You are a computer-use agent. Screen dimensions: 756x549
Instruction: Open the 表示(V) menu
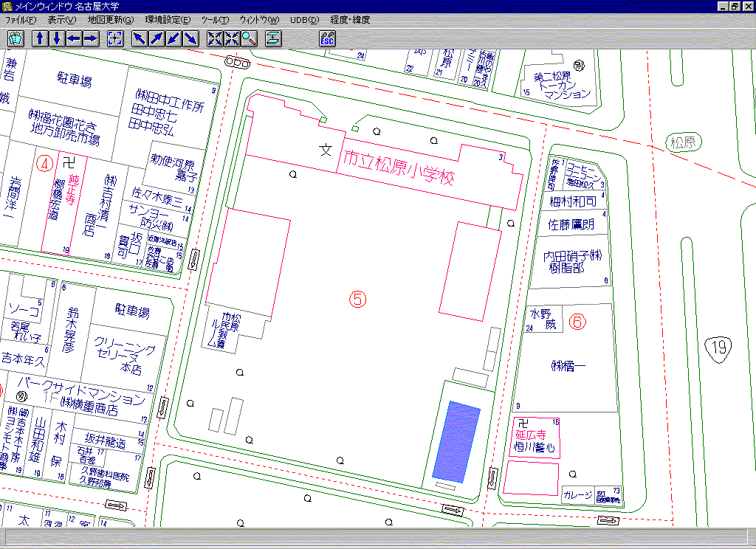point(61,20)
